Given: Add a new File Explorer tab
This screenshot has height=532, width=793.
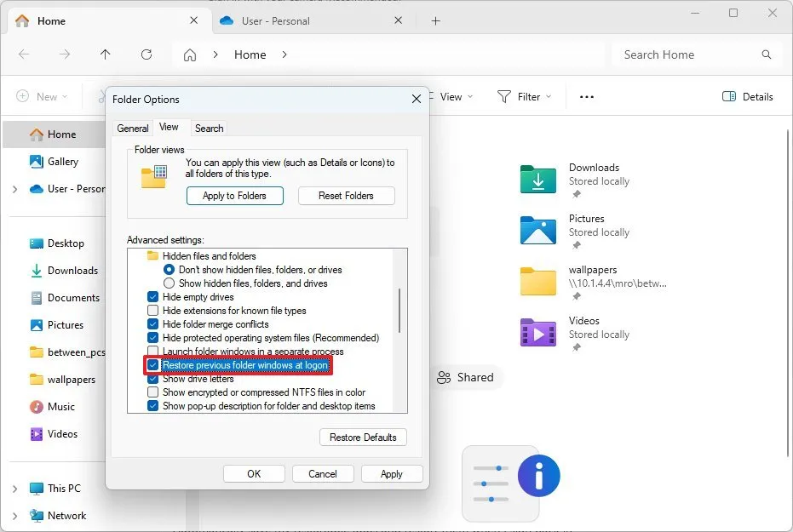Looking at the screenshot, I should [x=436, y=20].
